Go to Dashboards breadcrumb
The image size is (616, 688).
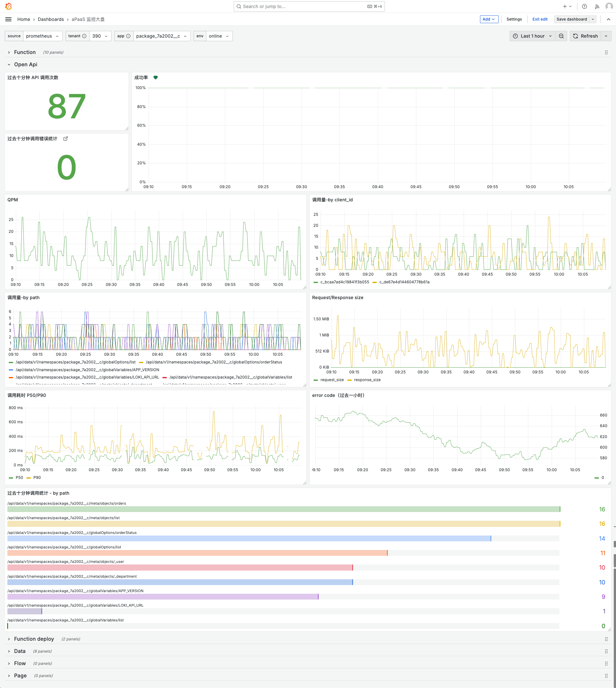click(51, 19)
